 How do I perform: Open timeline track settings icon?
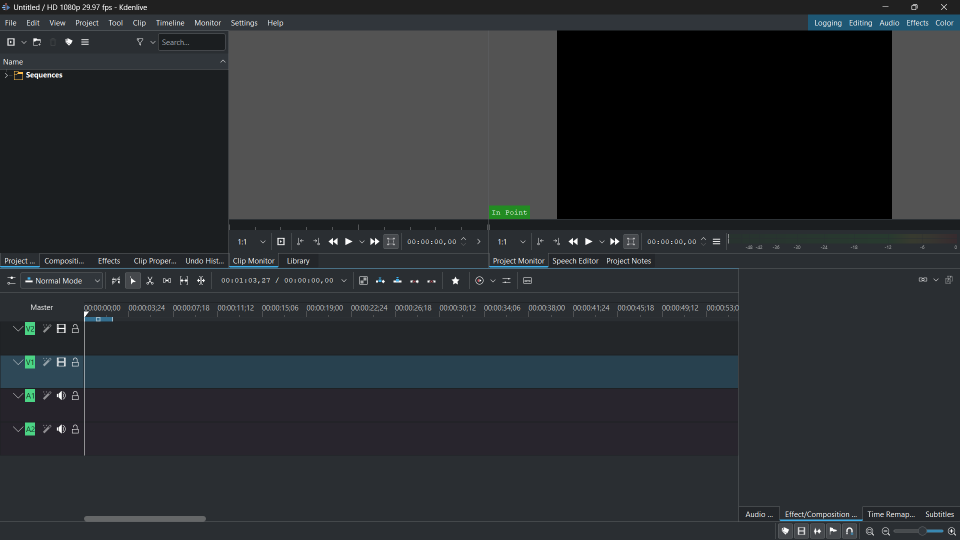tap(11, 280)
